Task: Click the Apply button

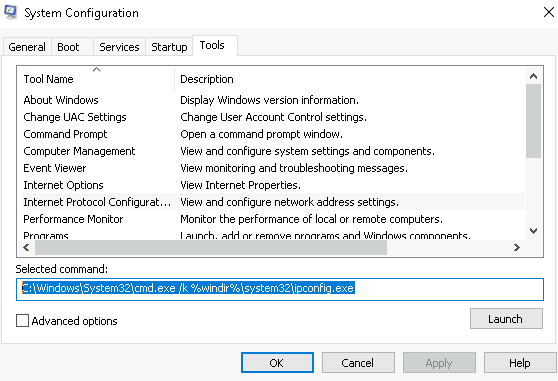Action: tap(439, 363)
